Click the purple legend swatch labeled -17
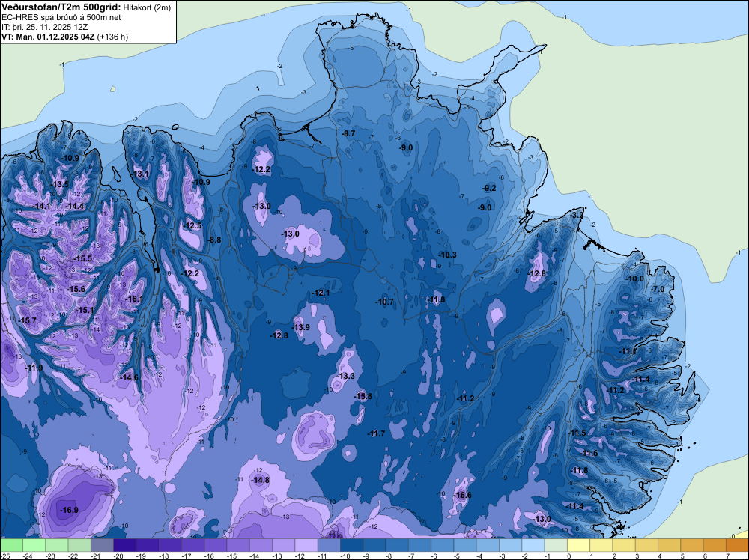The image size is (749, 560). click(193, 545)
